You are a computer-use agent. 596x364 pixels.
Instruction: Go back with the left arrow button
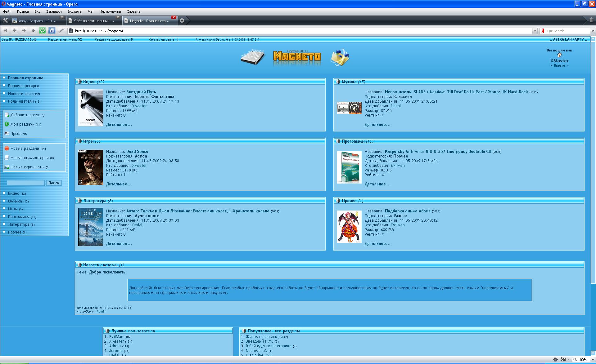tap(15, 31)
